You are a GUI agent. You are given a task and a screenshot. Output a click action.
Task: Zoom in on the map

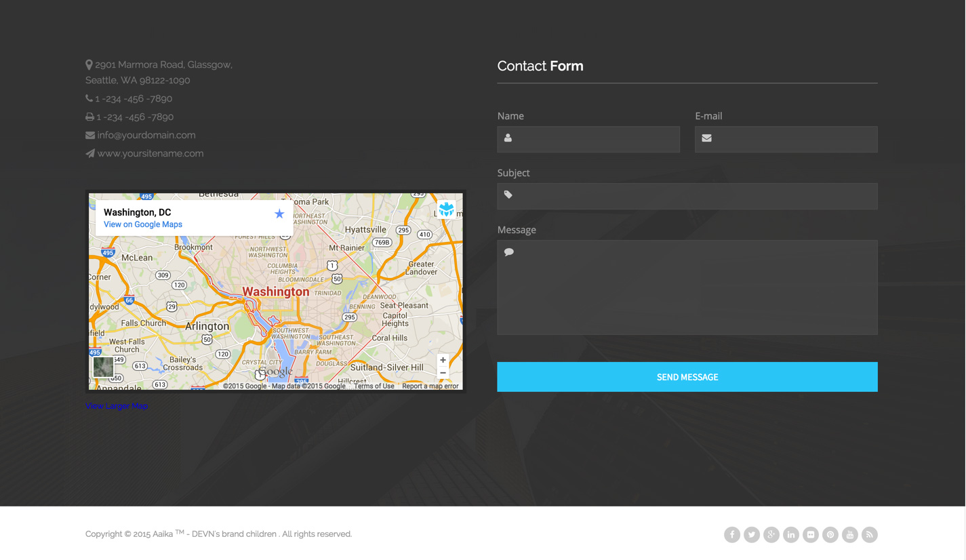tap(443, 360)
